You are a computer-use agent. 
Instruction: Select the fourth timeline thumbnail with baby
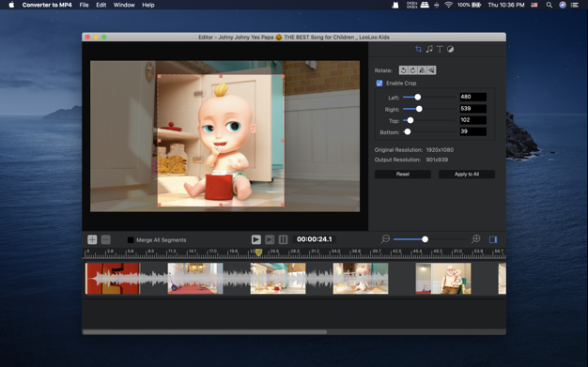(361, 278)
